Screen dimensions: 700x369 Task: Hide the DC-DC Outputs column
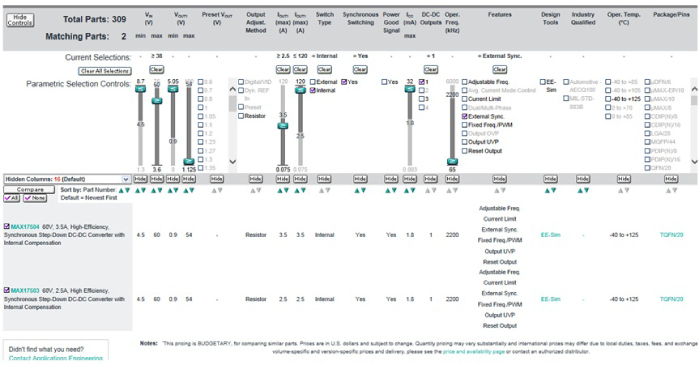(430, 179)
